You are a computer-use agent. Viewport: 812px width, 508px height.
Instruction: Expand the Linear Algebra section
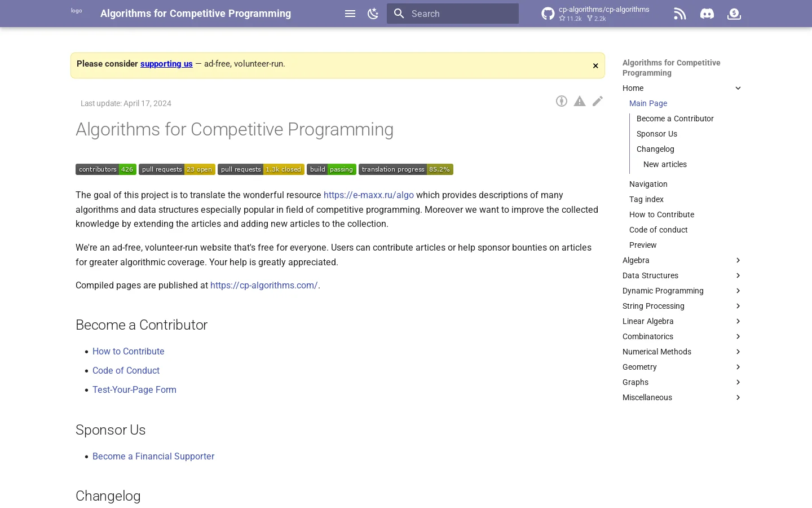pyautogui.click(x=738, y=321)
